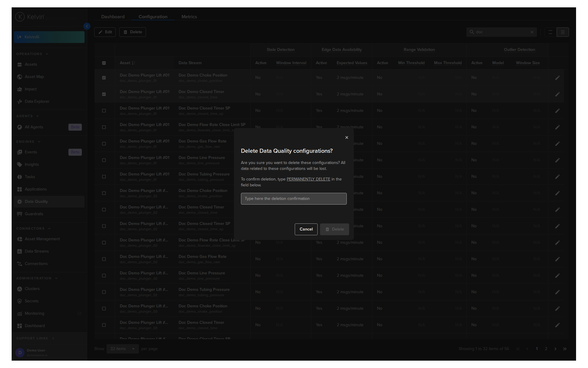Switch to the Configuration tab

(153, 17)
